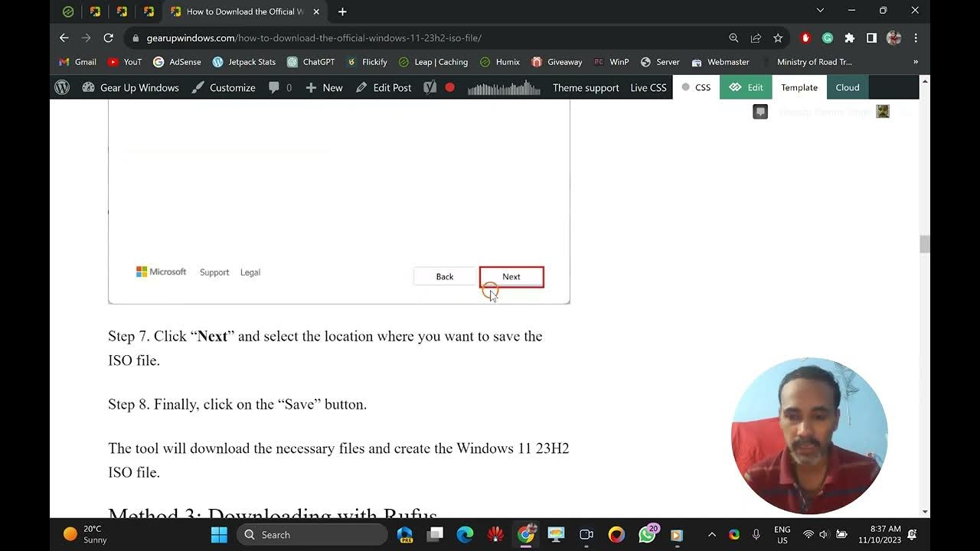Viewport: 980px width, 551px height.
Task: Go back using the browser back arrow
Action: coord(64,37)
